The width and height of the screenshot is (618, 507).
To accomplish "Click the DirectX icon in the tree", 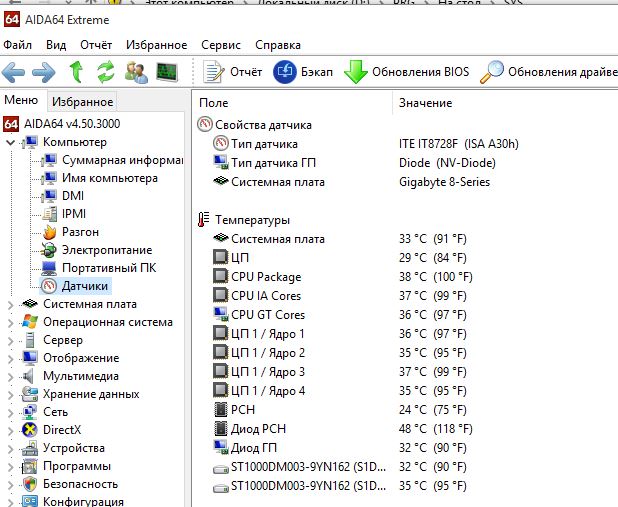I will pos(30,430).
